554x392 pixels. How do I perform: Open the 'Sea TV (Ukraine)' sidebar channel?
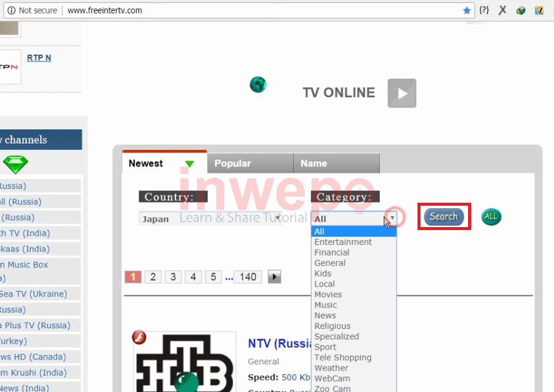coord(34,294)
